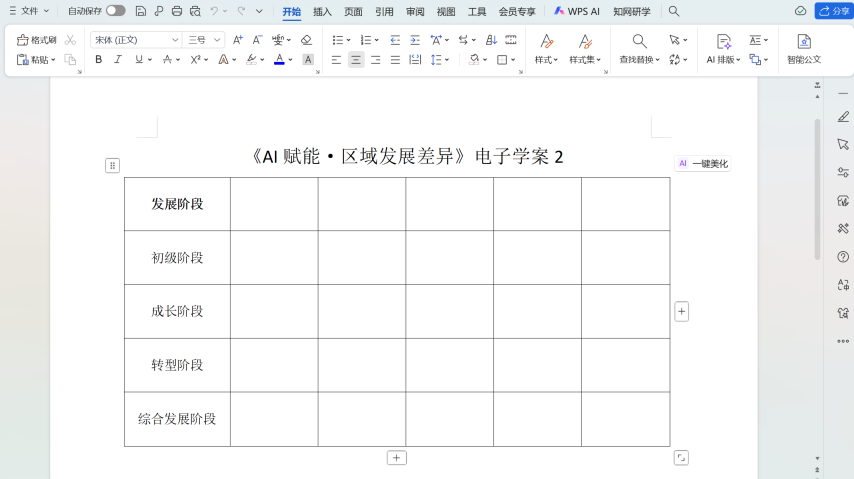Switch to the 插入 tab
Image resolution: width=854 pixels, height=479 pixels.
[x=322, y=12]
